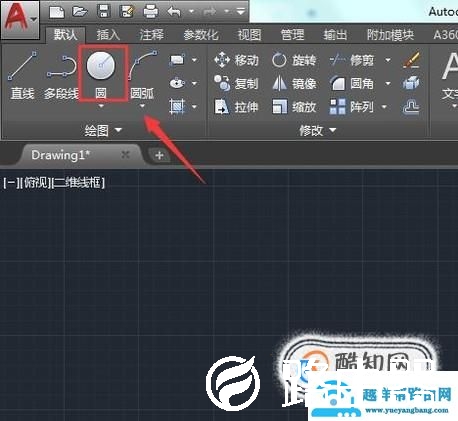Open the Insert (插入) ribbon tab
Screen dimensions: 458x421
click(x=108, y=34)
